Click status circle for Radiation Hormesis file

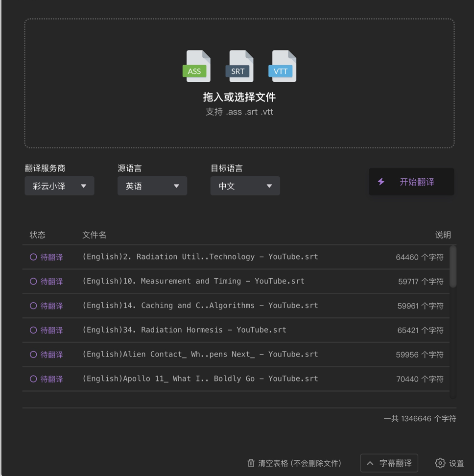coord(33,330)
